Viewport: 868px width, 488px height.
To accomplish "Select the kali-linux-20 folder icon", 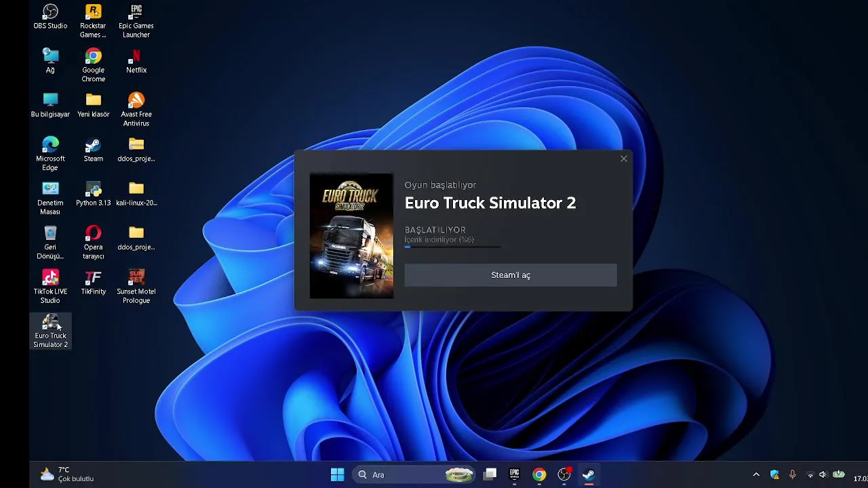I will 136,194.
